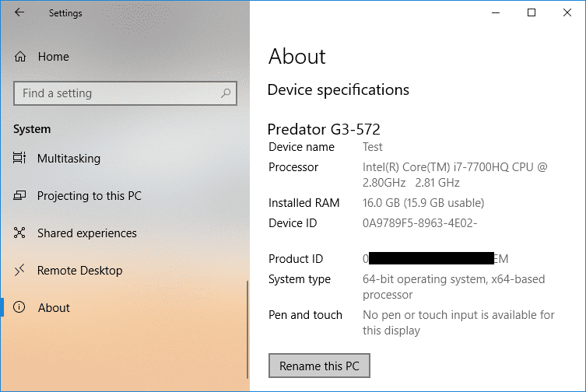
Task: Click the Shared experiences icon
Action: 19,233
